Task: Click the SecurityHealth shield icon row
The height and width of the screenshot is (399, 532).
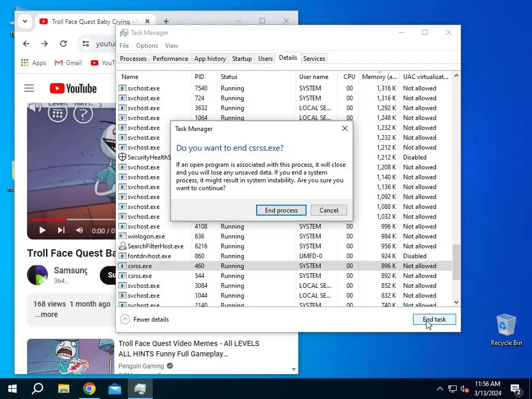Action: tap(122, 157)
